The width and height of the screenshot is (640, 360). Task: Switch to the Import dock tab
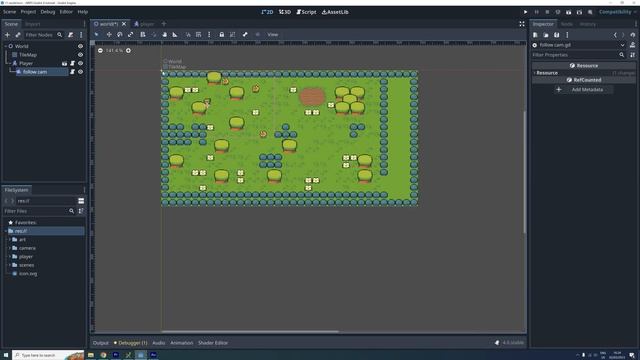(x=33, y=24)
